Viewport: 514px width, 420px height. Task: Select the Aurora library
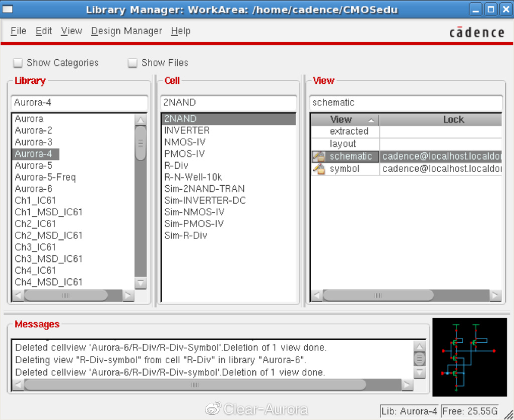[x=29, y=118]
